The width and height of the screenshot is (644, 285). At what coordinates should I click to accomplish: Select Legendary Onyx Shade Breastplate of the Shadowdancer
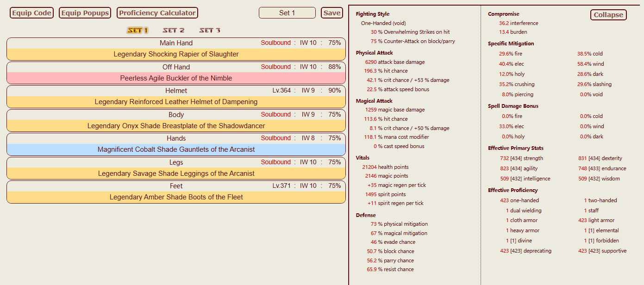[176, 126]
